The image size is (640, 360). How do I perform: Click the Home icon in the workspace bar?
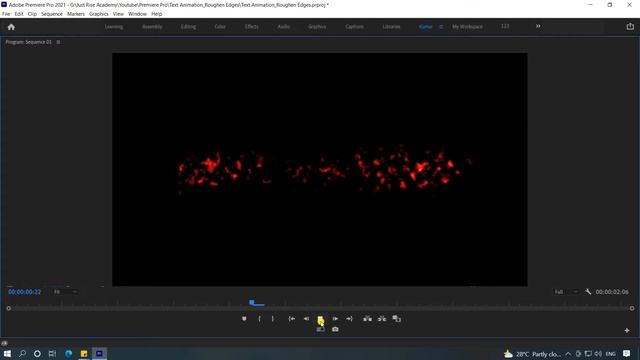pos(11,27)
